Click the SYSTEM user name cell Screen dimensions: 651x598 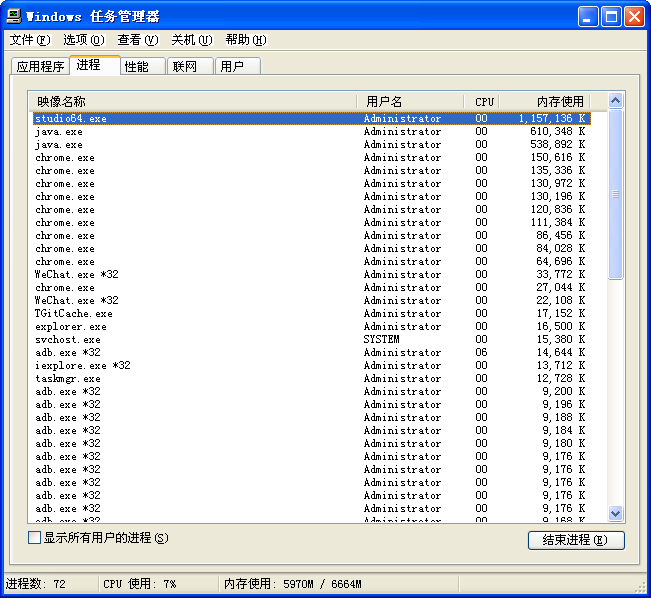381,339
